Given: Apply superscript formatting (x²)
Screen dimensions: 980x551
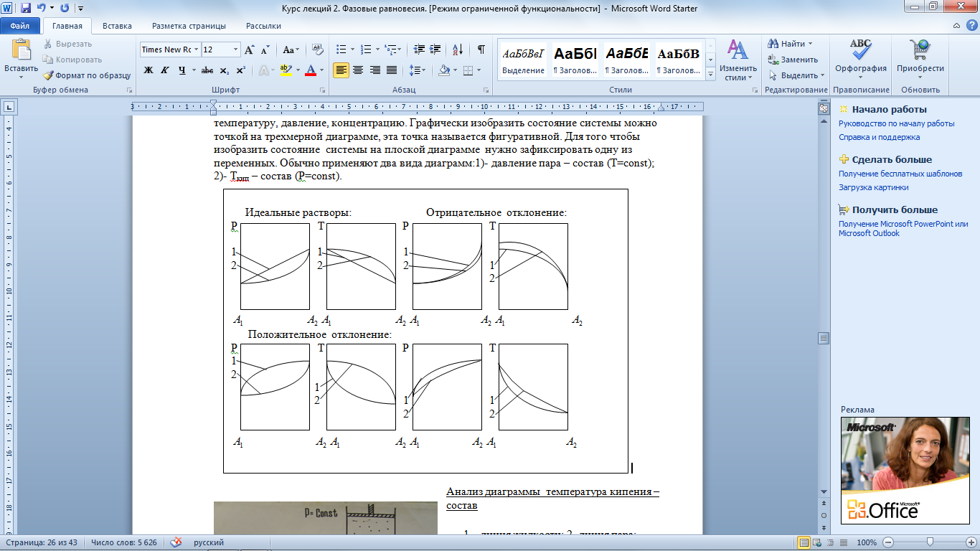Looking at the screenshot, I should (x=240, y=70).
